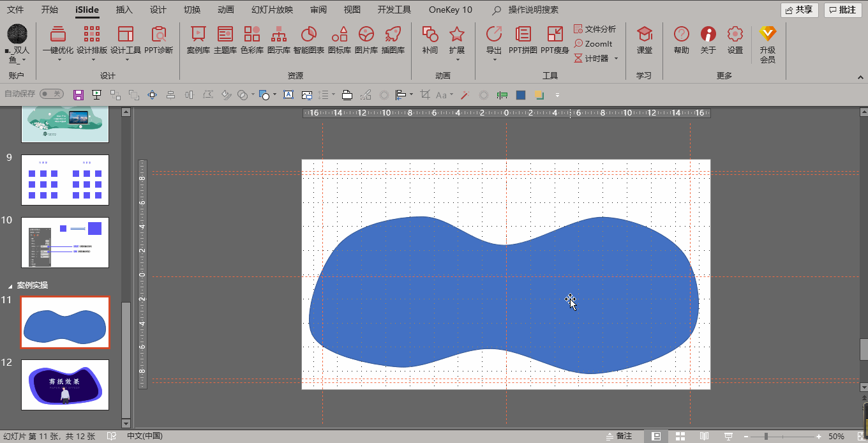Click the 批注 comments button
The height and width of the screenshot is (443, 868).
[x=842, y=10]
